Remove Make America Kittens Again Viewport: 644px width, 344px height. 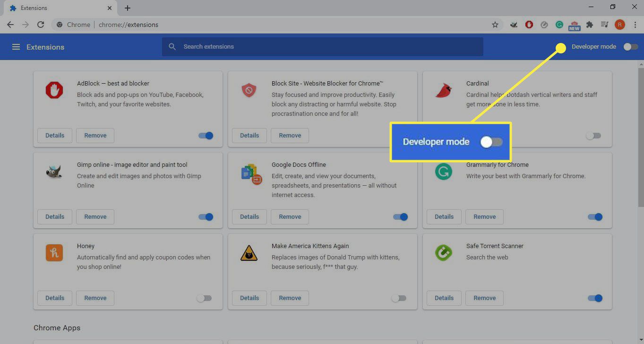[290, 298]
